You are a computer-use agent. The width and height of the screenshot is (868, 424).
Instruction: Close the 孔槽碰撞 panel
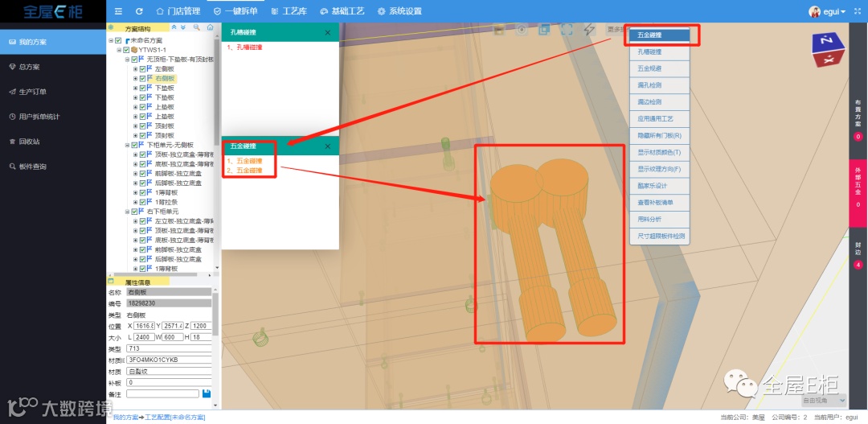point(328,33)
